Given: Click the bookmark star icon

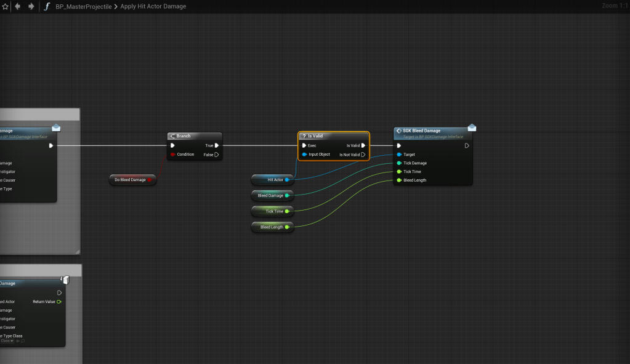Looking at the screenshot, I should tap(5, 6).
